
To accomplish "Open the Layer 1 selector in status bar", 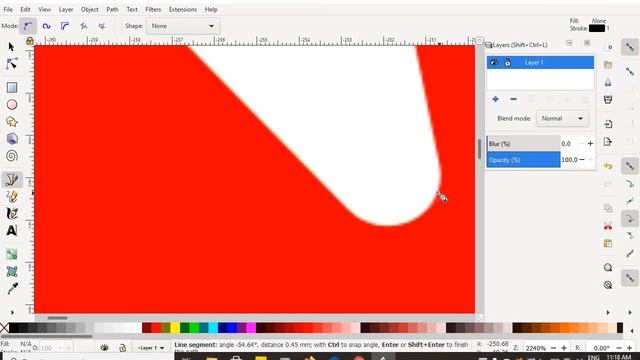I will (151, 348).
